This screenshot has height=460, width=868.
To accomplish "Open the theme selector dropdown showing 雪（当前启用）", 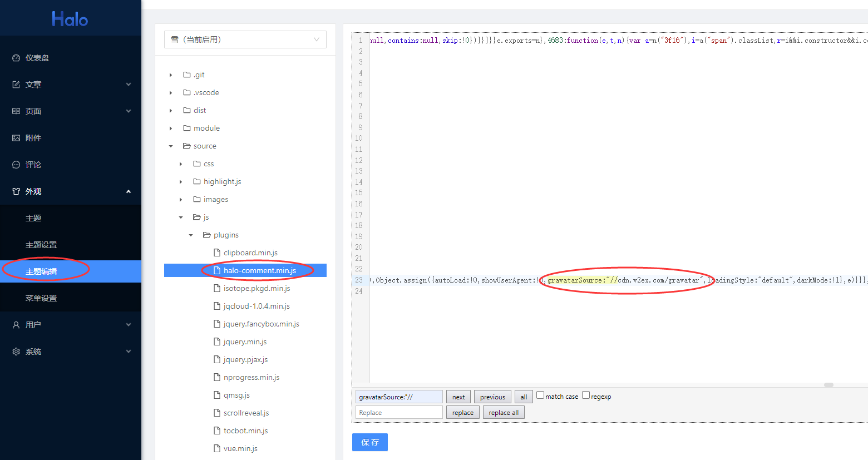I will (x=245, y=39).
